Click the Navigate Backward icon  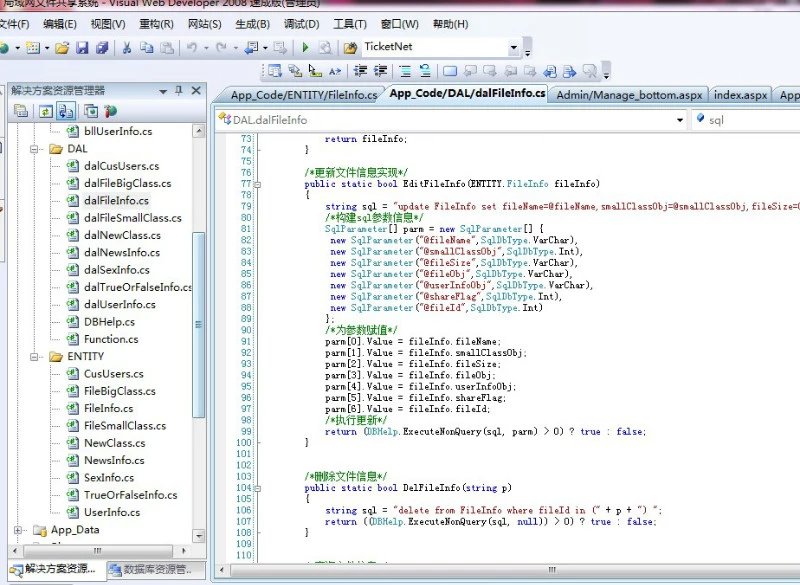click(251, 48)
